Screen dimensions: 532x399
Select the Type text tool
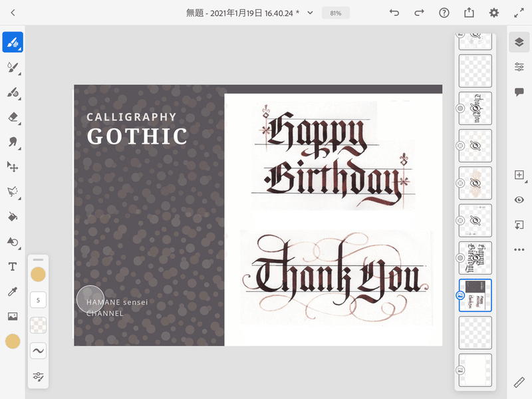pyautogui.click(x=13, y=267)
